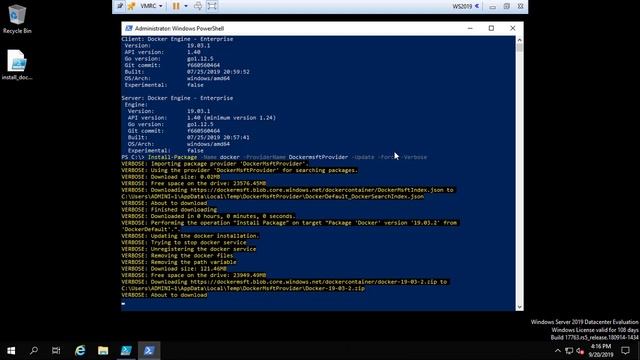Open the taskbar search icon
The width and height of the screenshot is (640, 360).
(34, 351)
